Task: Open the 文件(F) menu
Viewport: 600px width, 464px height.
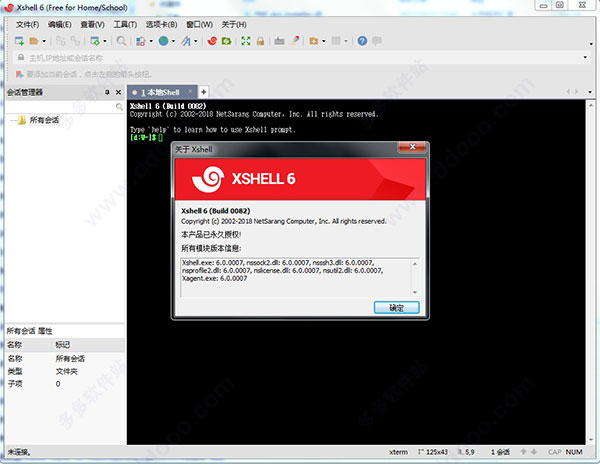Action: point(28,24)
